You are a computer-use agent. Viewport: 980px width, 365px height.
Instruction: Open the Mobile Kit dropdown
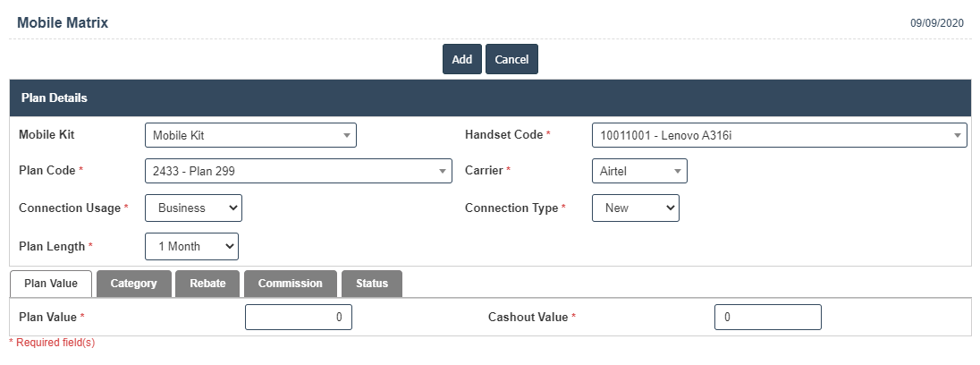[x=250, y=135]
